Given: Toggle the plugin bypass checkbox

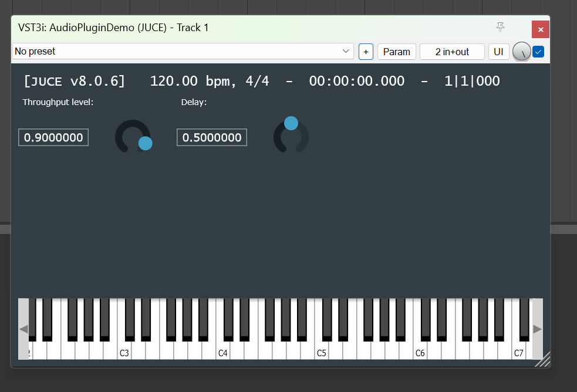Looking at the screenshot, I should [x=538, y=52].
